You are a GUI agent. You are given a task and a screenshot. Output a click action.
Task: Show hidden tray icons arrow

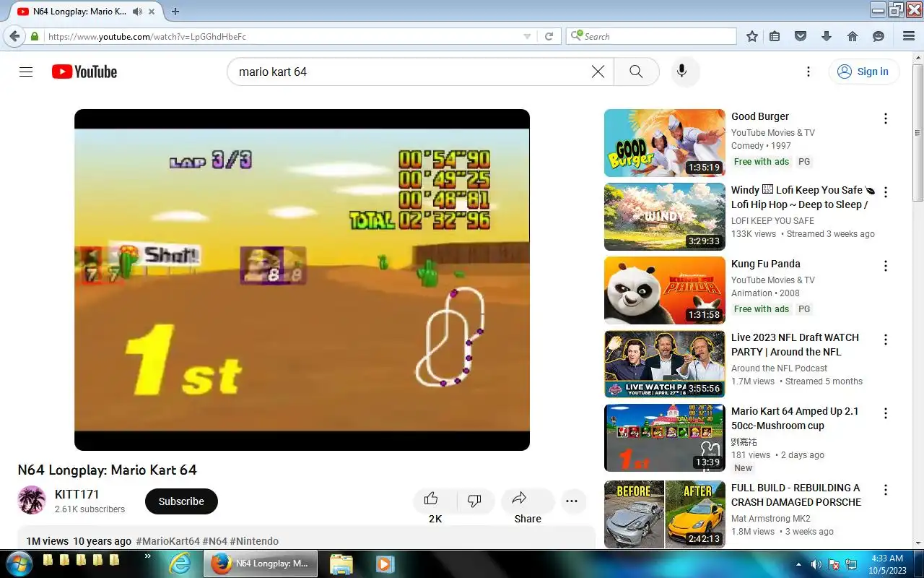tap(798, 564)
